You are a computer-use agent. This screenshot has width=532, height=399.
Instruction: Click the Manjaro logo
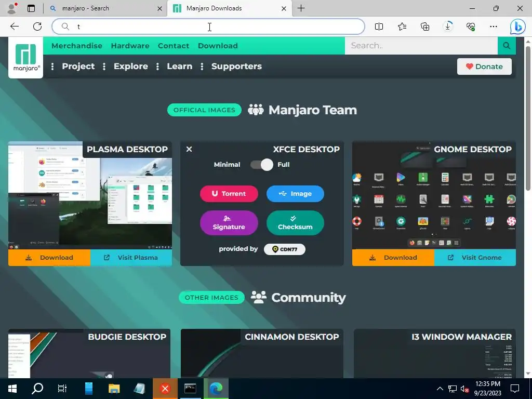click(x=26, y=57)
